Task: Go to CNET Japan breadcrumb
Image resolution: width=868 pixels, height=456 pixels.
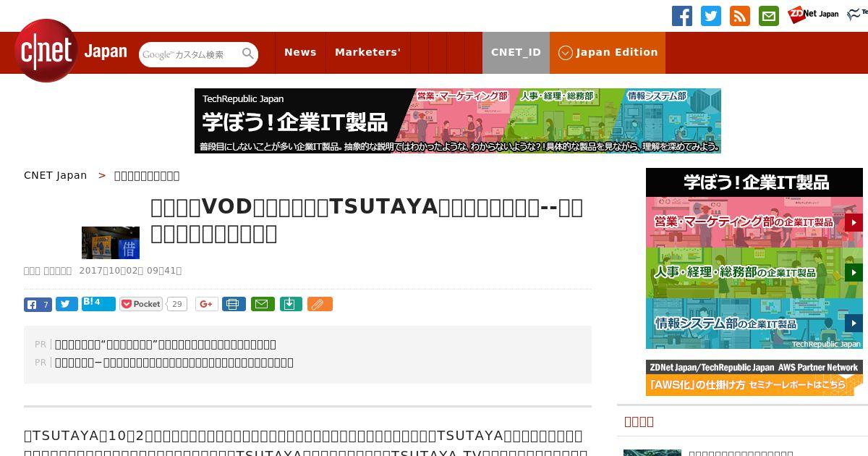Action: click(55, 175)
